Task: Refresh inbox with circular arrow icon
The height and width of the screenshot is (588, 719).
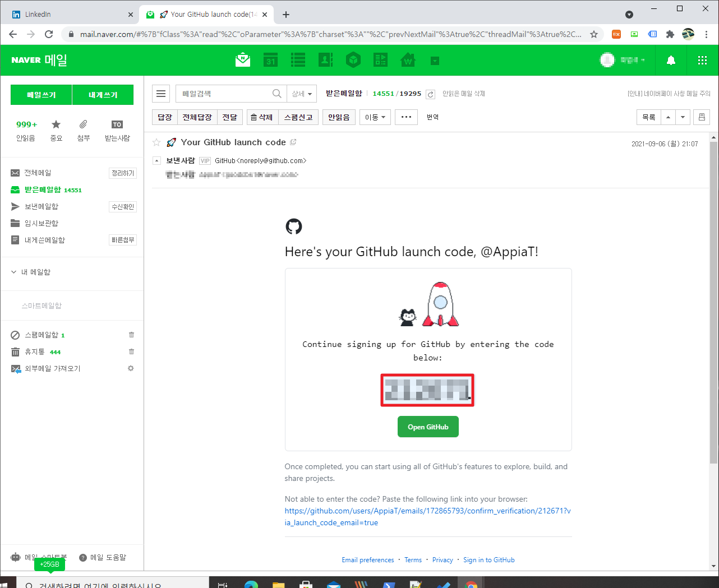Action: click(430, 94)
